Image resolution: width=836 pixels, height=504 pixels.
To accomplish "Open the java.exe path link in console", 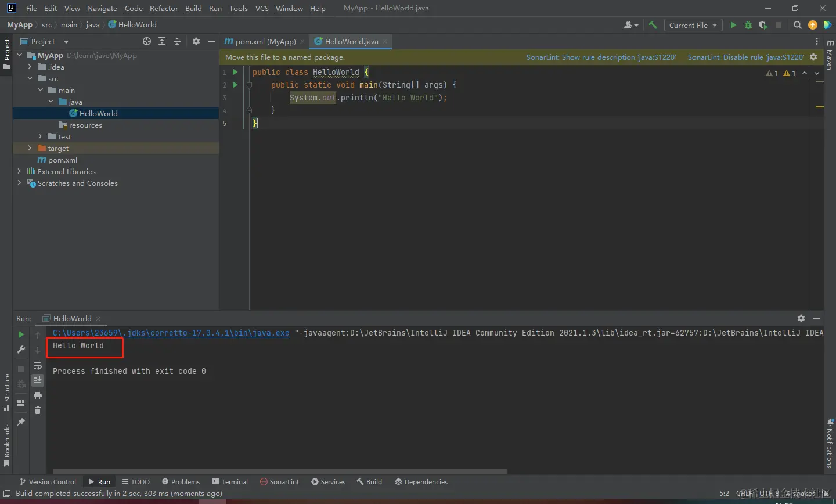I will (x=171, y=333).
